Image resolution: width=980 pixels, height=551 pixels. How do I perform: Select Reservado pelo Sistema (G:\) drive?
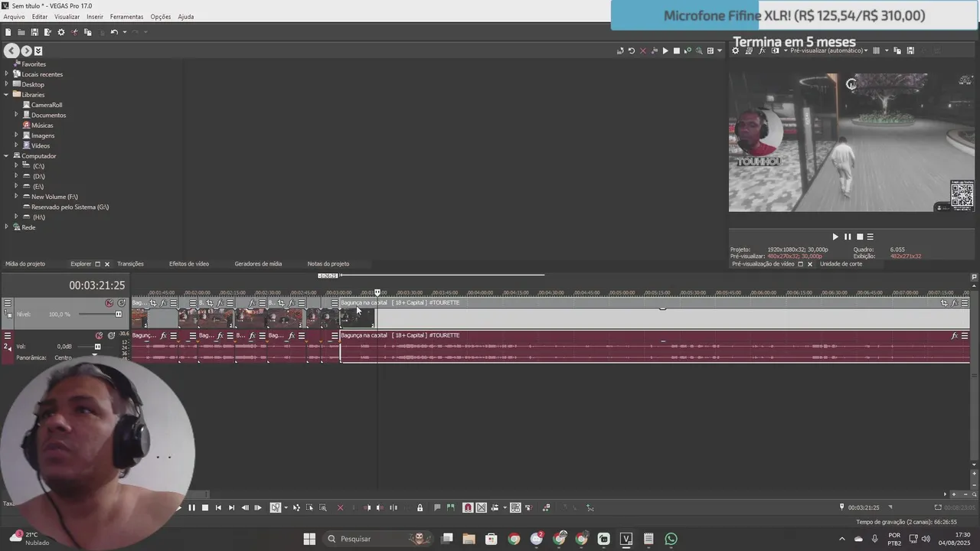click(x=66, y=207)
